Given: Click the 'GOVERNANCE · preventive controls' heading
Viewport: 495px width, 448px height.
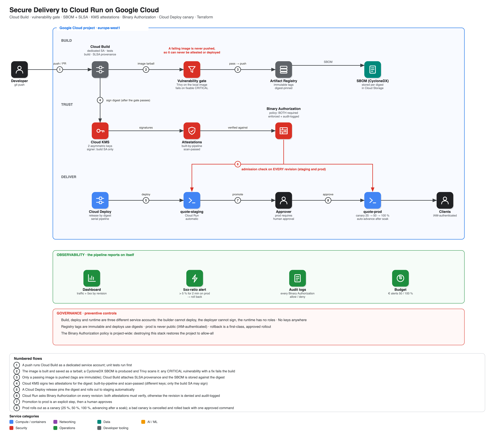Looking at the screenshot, I should (x=87, y=313).
